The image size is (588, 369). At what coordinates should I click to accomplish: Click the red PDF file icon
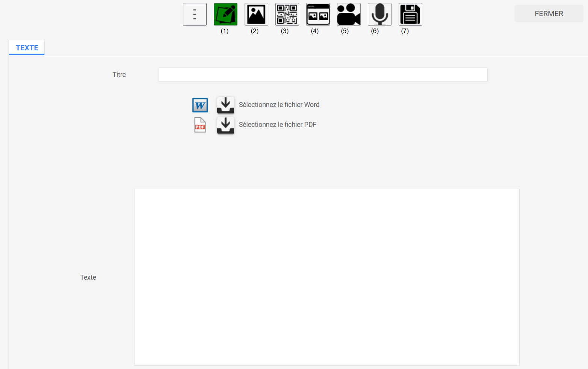click(200, 125)
